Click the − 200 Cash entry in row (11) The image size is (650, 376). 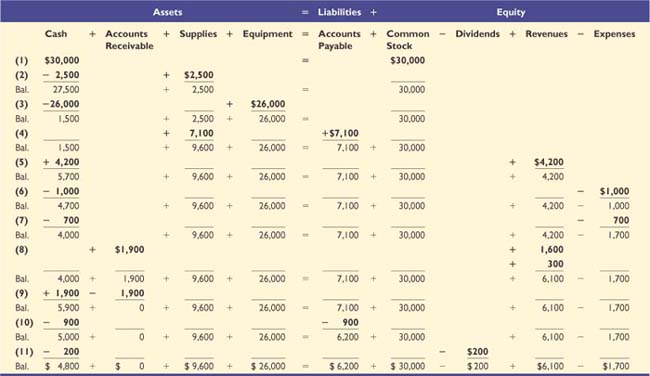61,352
